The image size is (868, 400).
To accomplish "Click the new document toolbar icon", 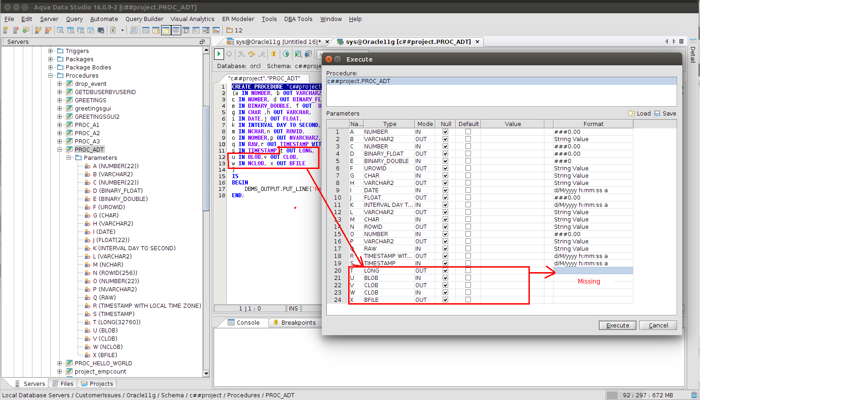I will tap(113, 30).
